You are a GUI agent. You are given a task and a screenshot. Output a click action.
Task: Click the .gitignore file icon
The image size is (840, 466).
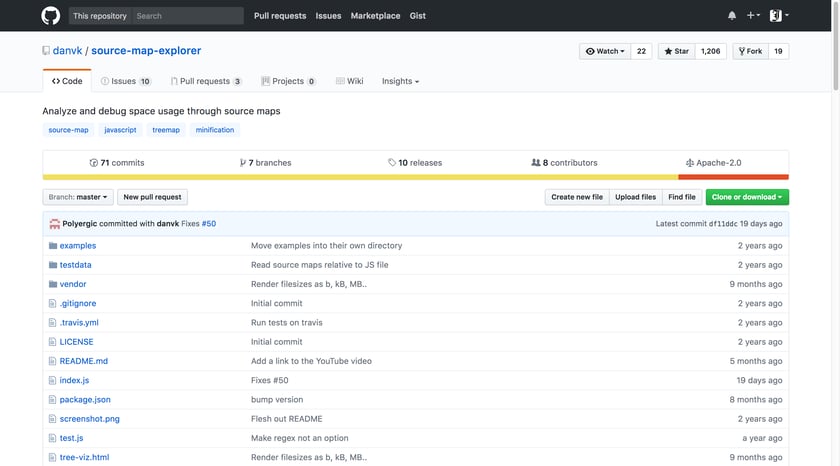[x=52, y=303]
